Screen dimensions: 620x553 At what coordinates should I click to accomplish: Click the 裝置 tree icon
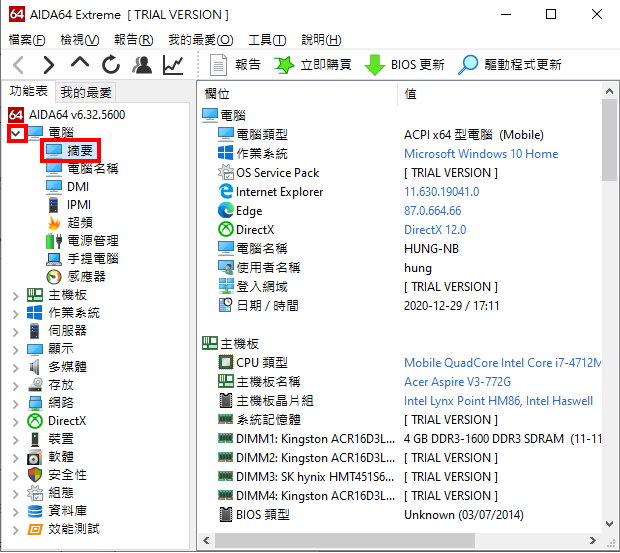35,439
